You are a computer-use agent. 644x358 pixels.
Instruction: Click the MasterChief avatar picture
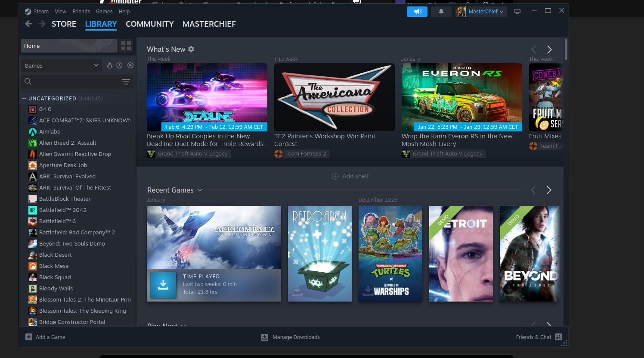tap(461, 12)
